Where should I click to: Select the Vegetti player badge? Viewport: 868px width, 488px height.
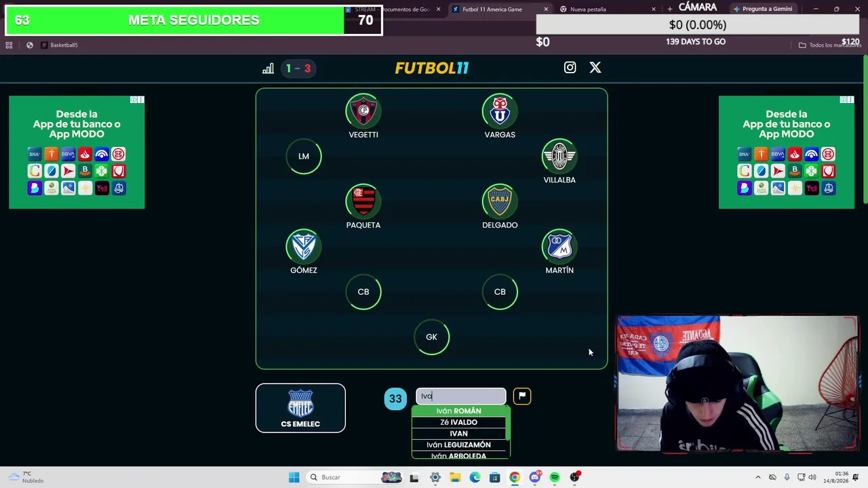(x=363, y=111)
